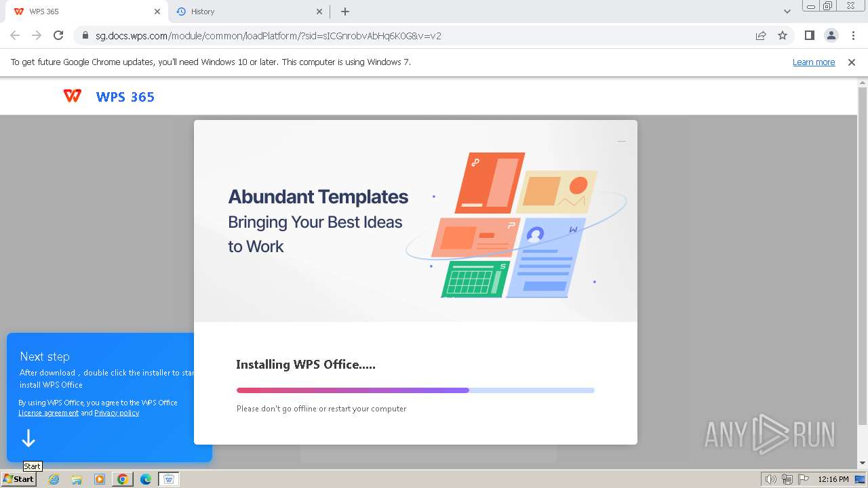Go forward to the next page

37,36
